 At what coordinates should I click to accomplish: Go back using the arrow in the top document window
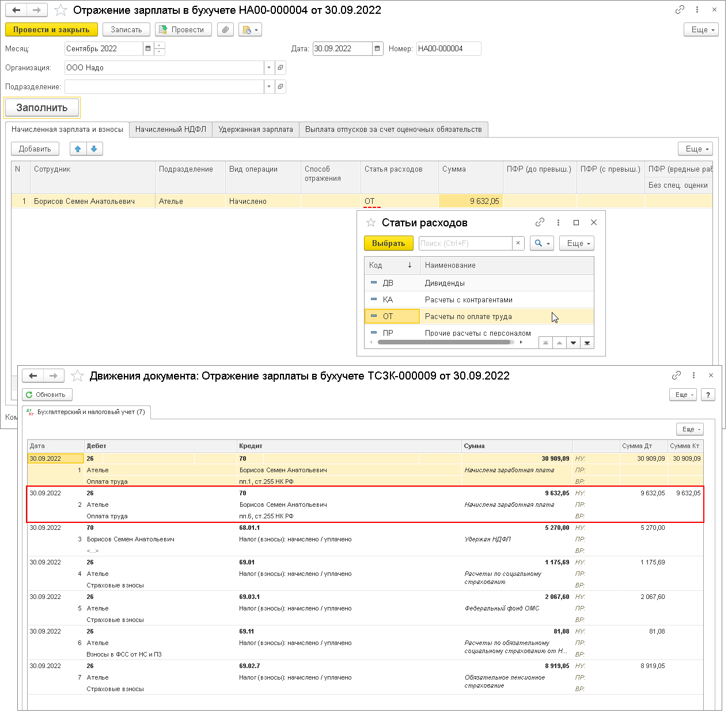17,10
